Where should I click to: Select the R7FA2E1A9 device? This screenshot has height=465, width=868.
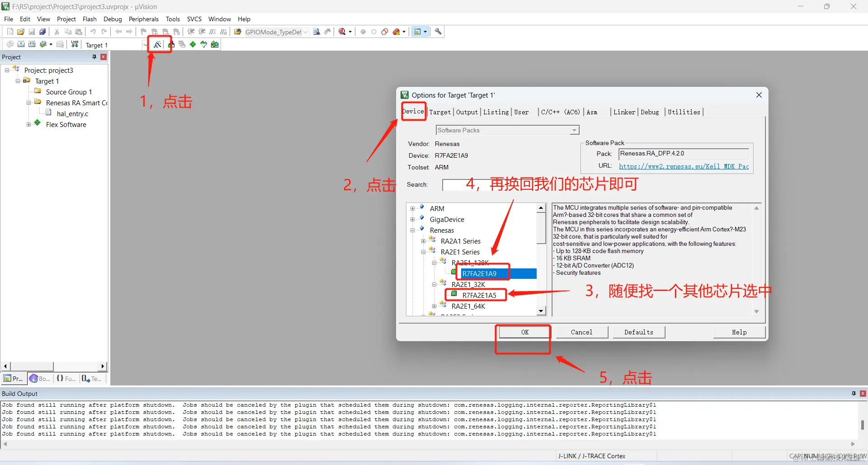(x=479, y=273)
